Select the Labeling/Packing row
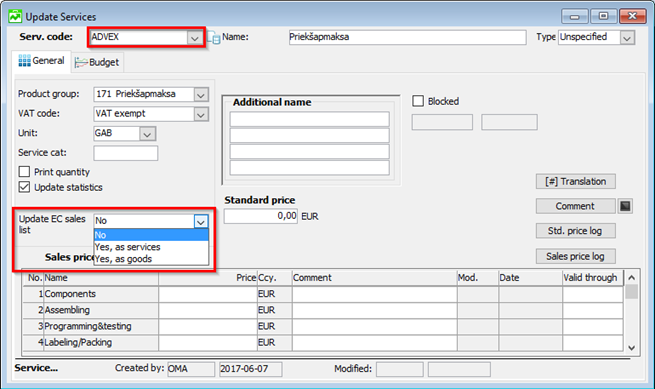655x389 pixels. click(x=323, y=343)
